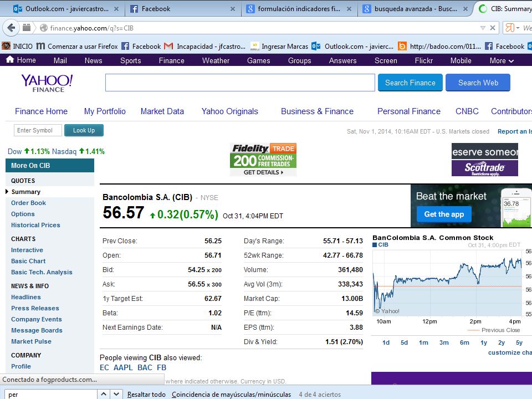Close the Facebook tab
This screenshot has width=532, height=399.
pos(232,9)
